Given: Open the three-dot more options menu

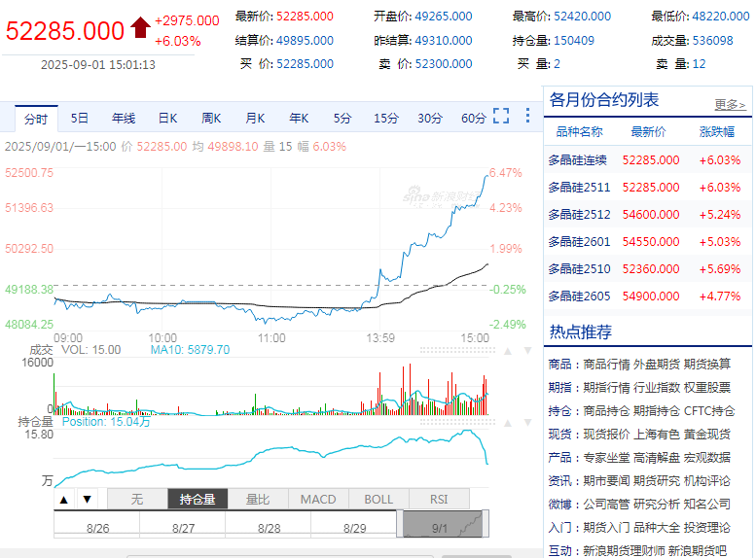Looking at the screenshot, I should click(x=527, y=116).
